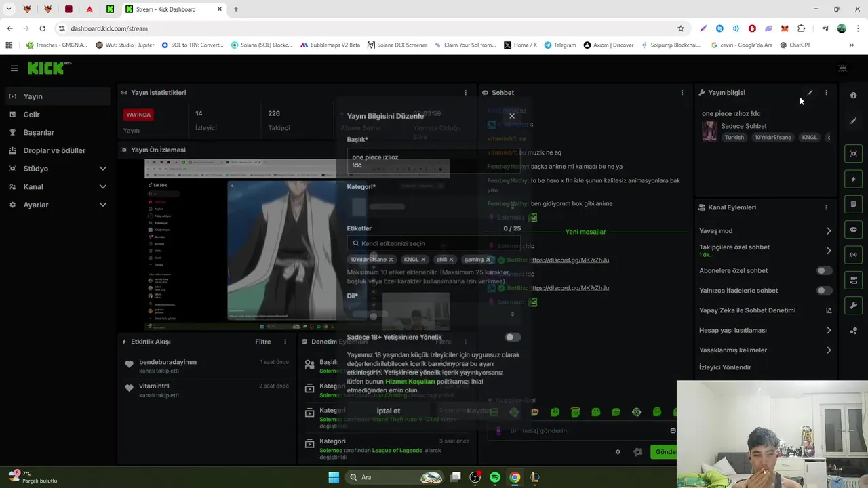
Task: Remove the gaming tag
Action: coord(488,260)
